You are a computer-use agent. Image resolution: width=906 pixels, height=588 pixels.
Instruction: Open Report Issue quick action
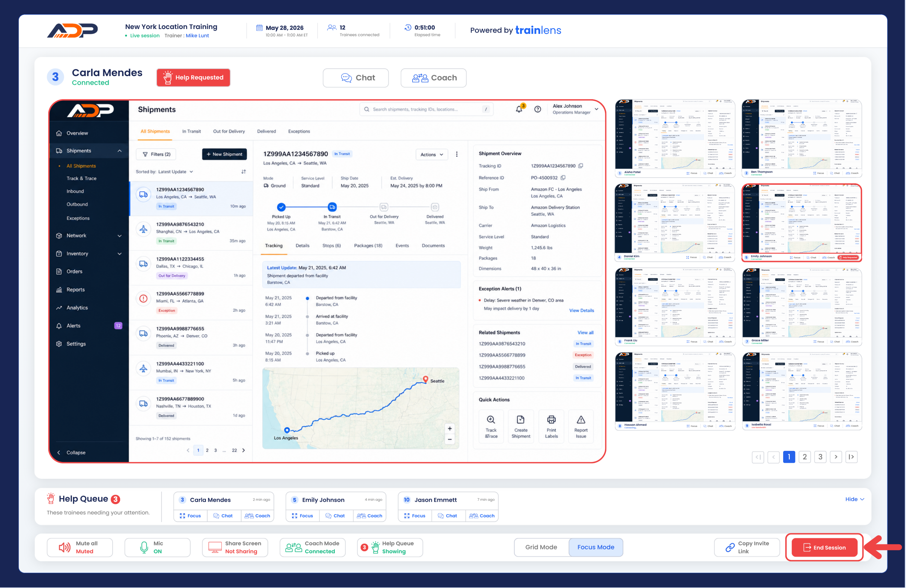[581, 427]
